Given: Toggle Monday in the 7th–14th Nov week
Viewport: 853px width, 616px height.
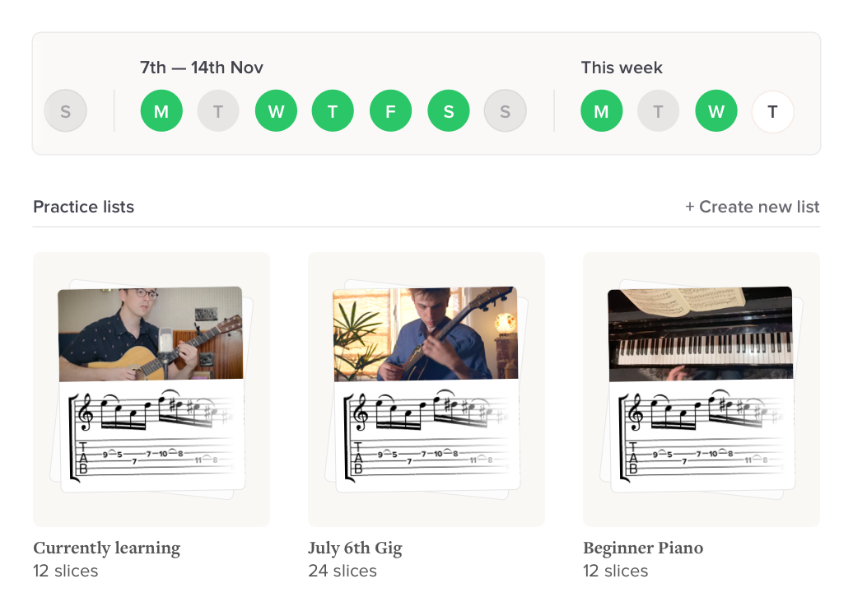Looking at the screenshot, I should (161, 111).
